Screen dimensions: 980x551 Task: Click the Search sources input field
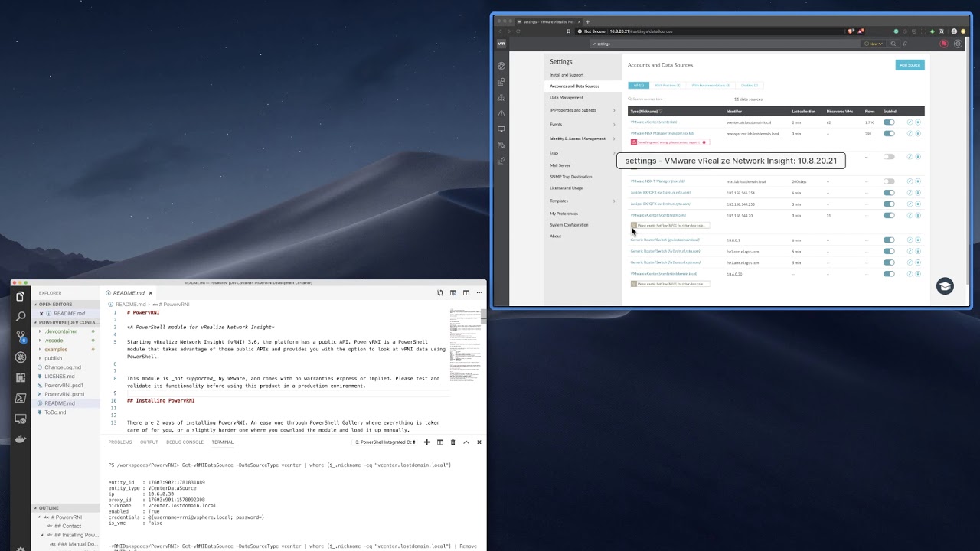point(678,99)
